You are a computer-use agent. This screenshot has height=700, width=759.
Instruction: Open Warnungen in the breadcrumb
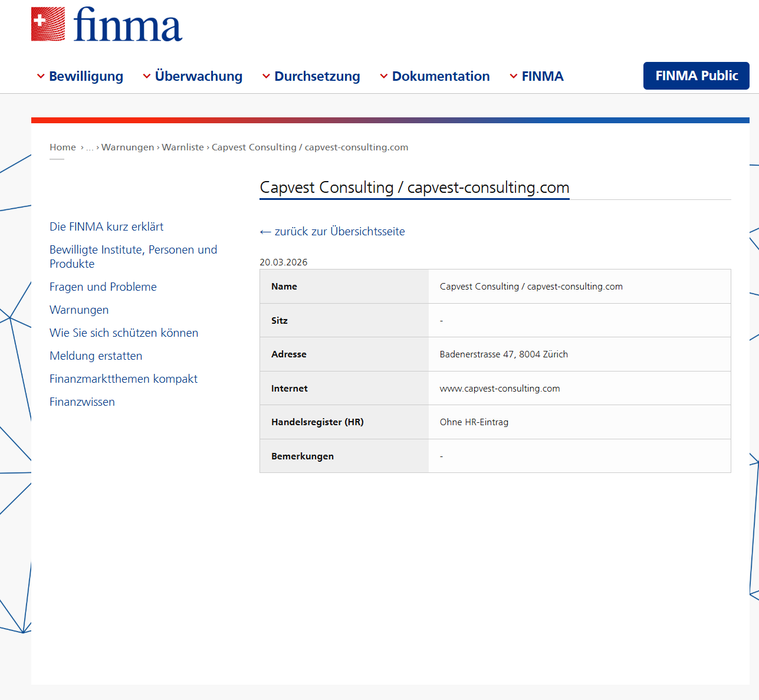(128, 147)
